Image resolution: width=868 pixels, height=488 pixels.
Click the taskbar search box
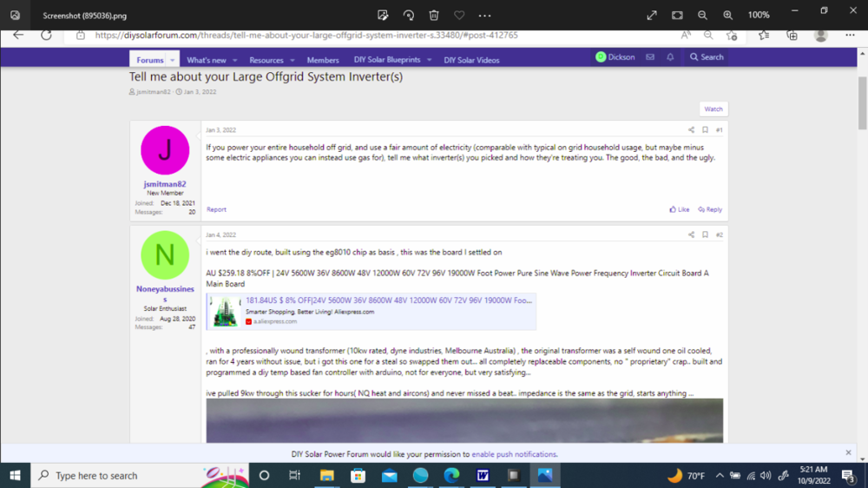click(x=140, y=475)
